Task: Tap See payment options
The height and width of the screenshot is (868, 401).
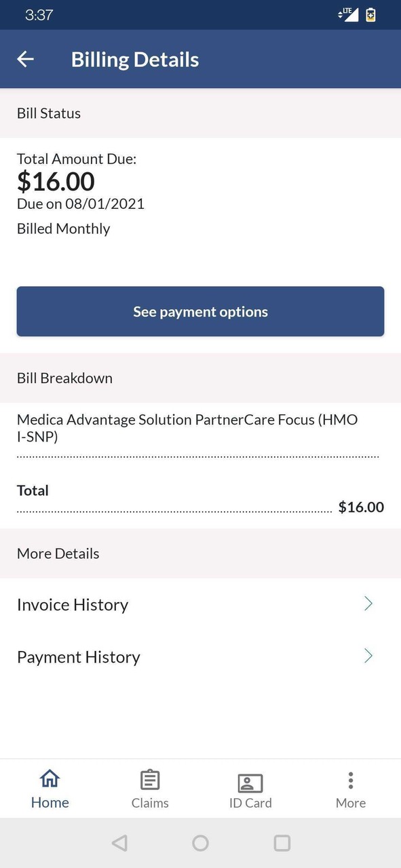Action: tap(200, 311)
